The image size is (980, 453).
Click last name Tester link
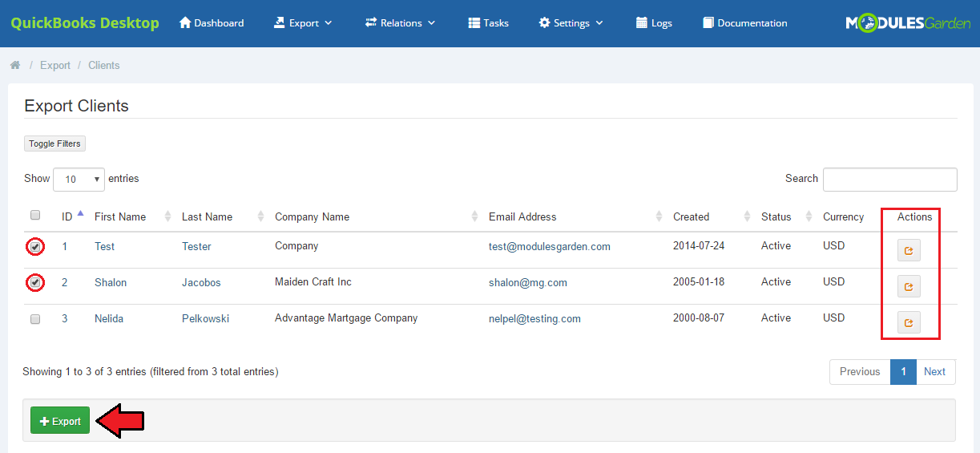(196, 246)
